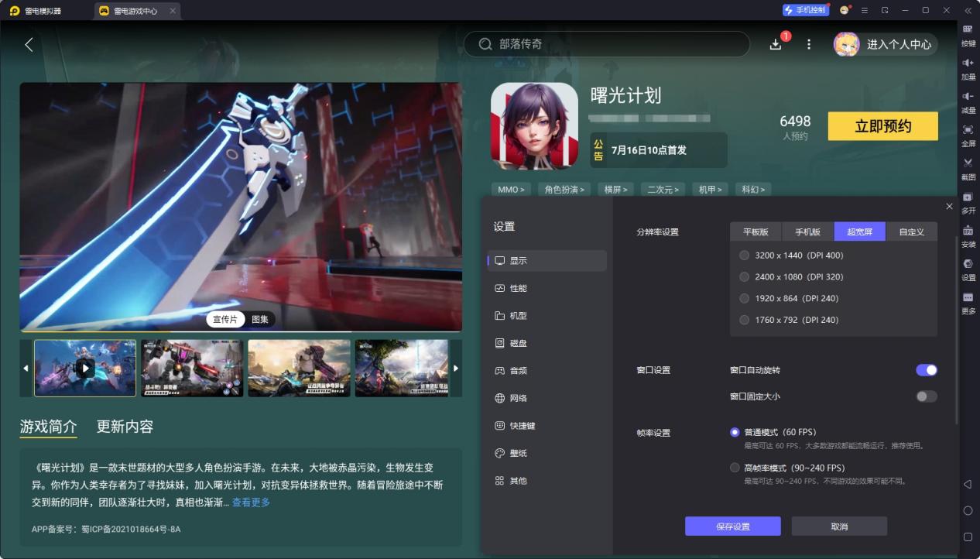Open the downloads icon with red badge

point(776,44)
